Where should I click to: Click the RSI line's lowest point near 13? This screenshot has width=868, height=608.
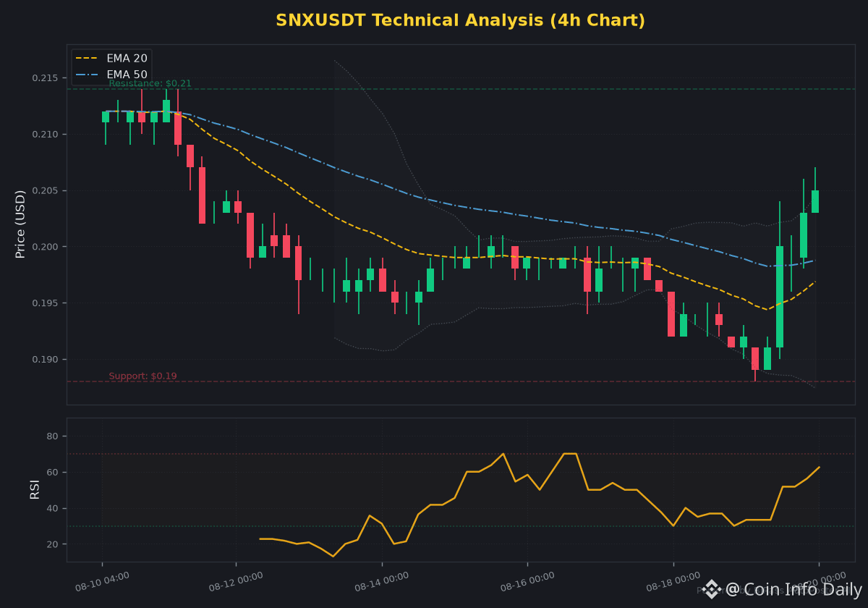click(333, 556)
